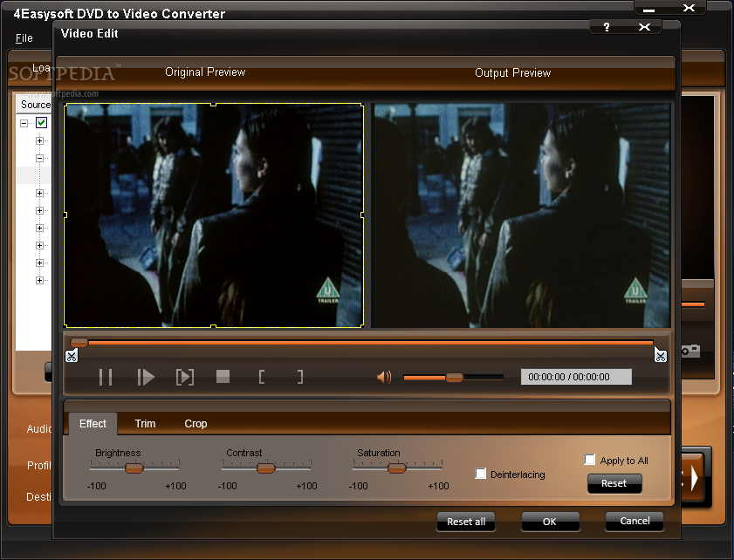Expand the sixth plus node in tree

point(40,246)
